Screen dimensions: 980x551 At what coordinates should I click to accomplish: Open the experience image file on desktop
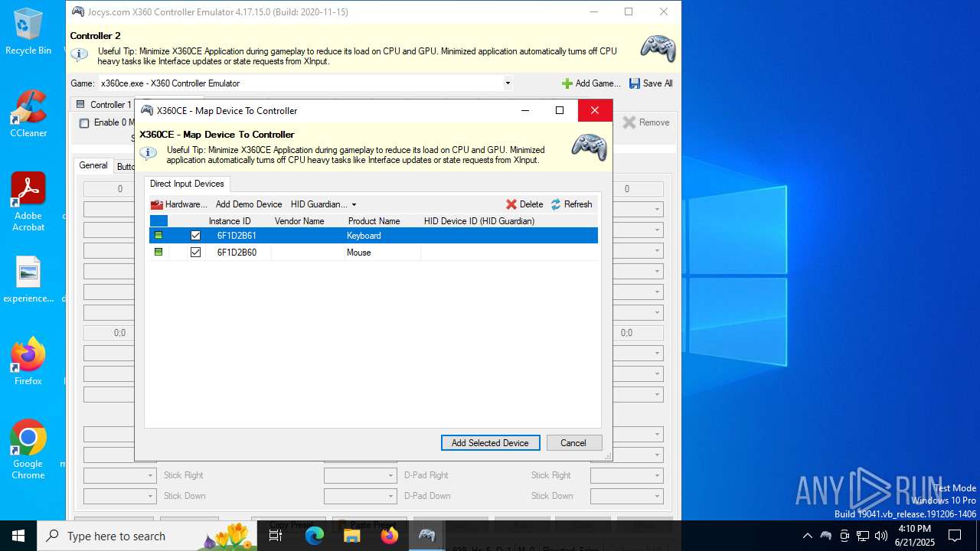click(28, 279)
